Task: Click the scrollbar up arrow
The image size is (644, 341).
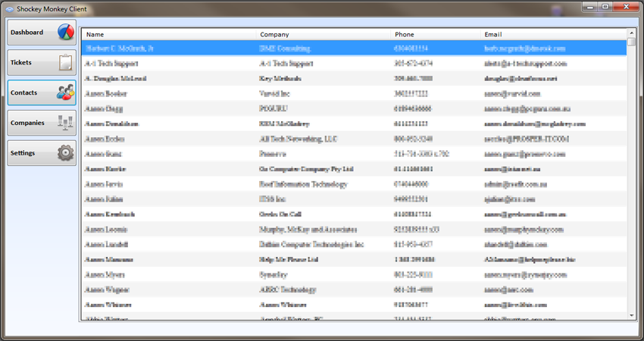Action: tap(632, 33)
